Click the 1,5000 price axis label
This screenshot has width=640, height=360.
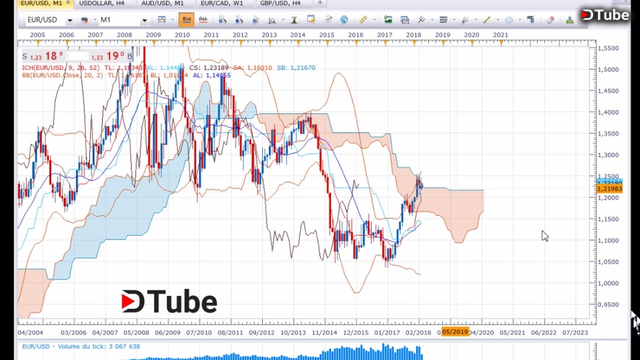pos(608,69)
